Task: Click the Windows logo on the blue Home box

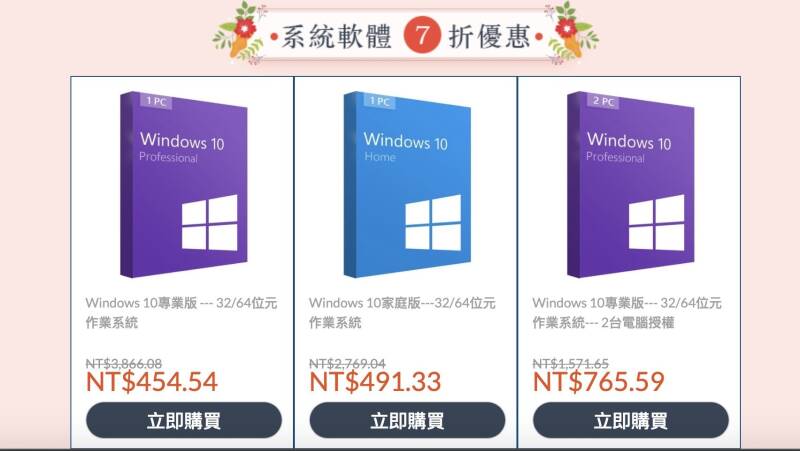Action: point(433,222)
